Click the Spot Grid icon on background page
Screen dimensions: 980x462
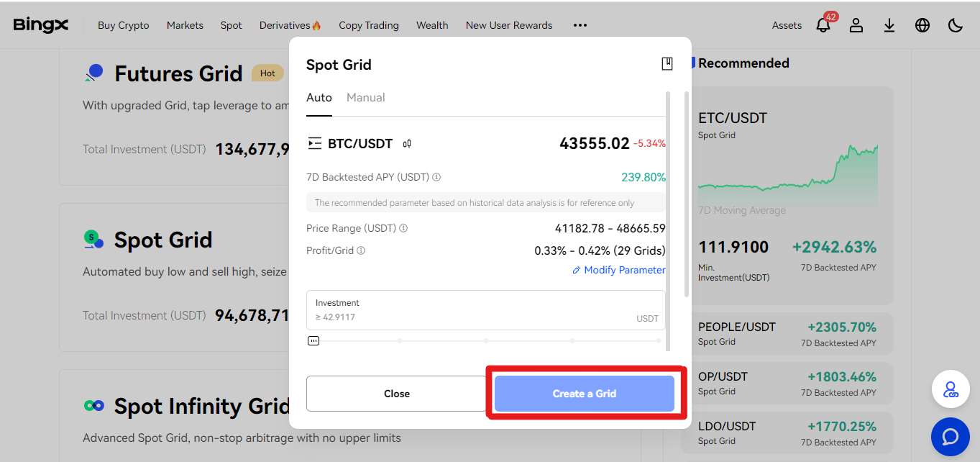[94, 240]
